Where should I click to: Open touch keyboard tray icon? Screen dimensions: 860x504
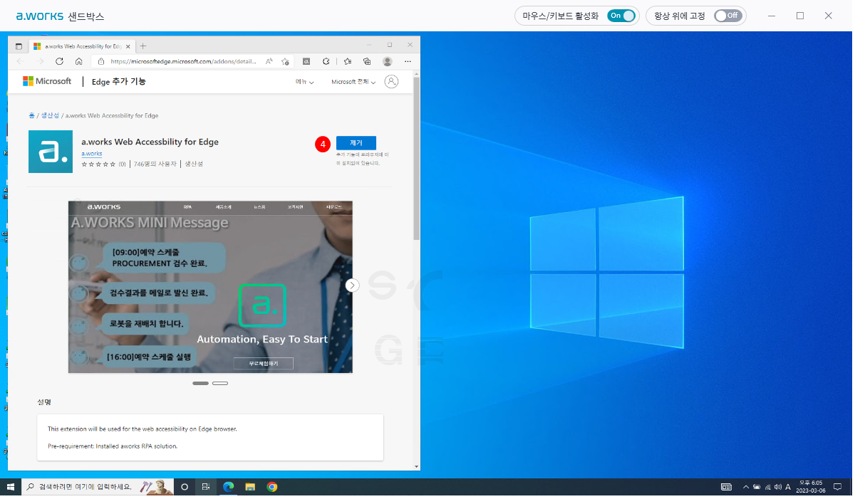coord(726,487)
